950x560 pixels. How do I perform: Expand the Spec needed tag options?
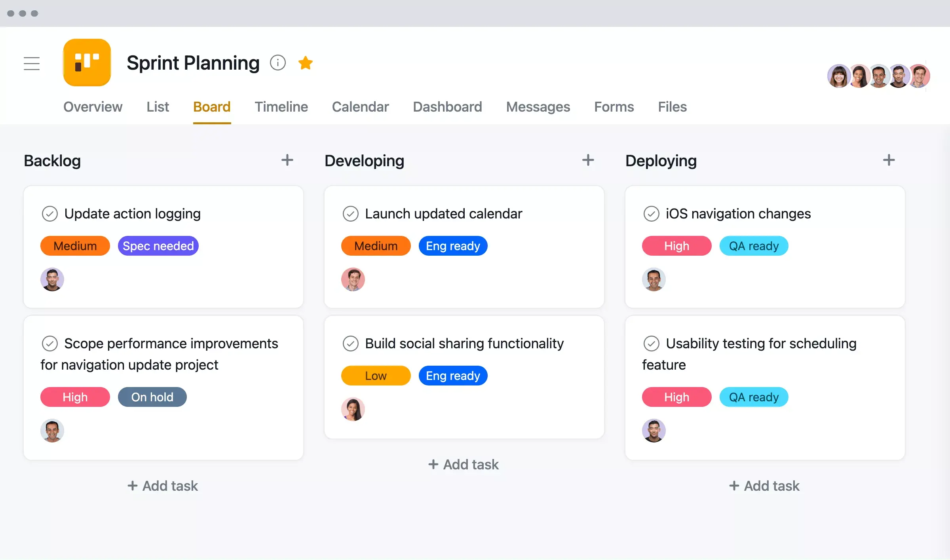(x=158, y=245)
